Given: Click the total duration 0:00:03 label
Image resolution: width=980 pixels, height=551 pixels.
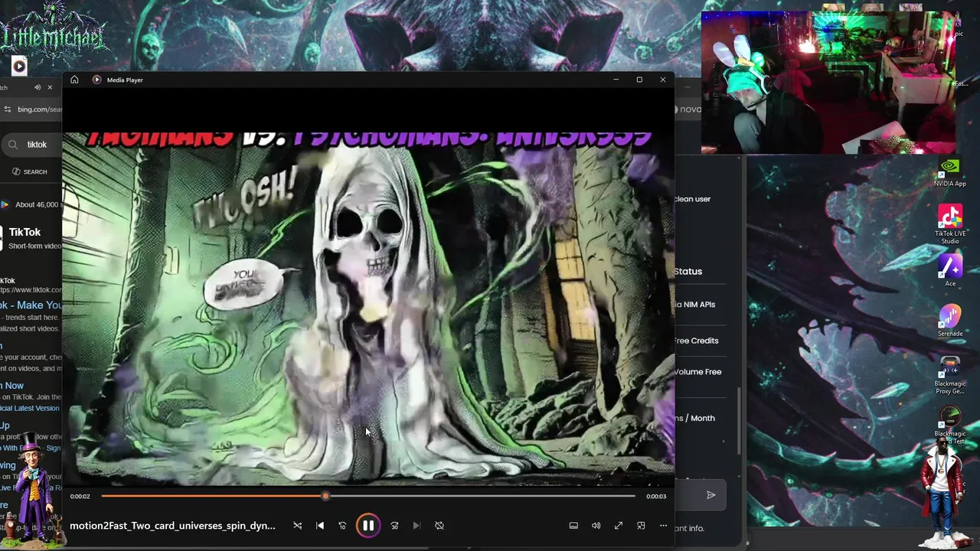Looking at the screenshot, I should point(656,496).
